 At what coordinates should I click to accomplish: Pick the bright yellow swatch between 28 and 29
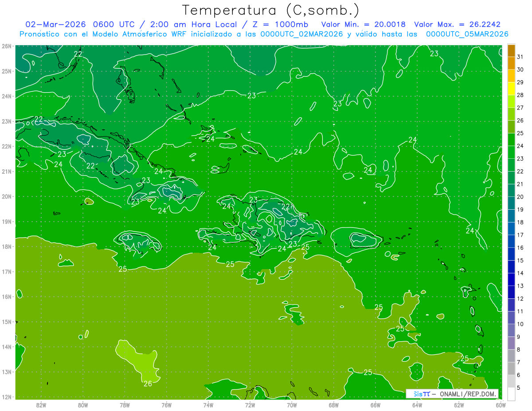coord(511,89)
